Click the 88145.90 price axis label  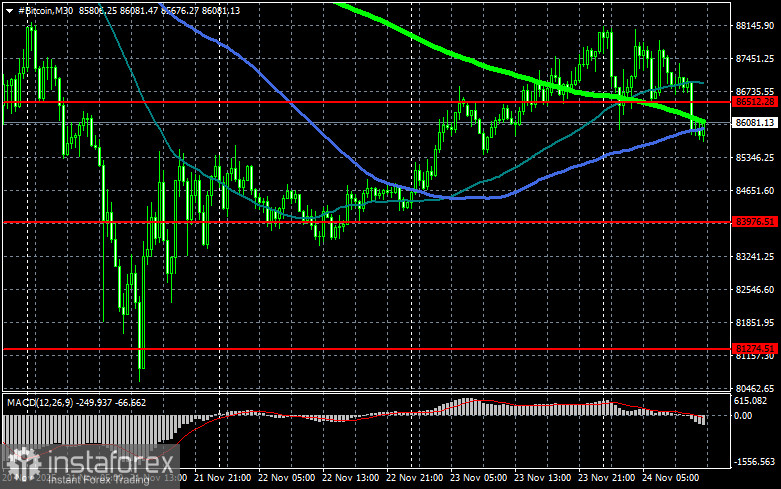point(755,25)
